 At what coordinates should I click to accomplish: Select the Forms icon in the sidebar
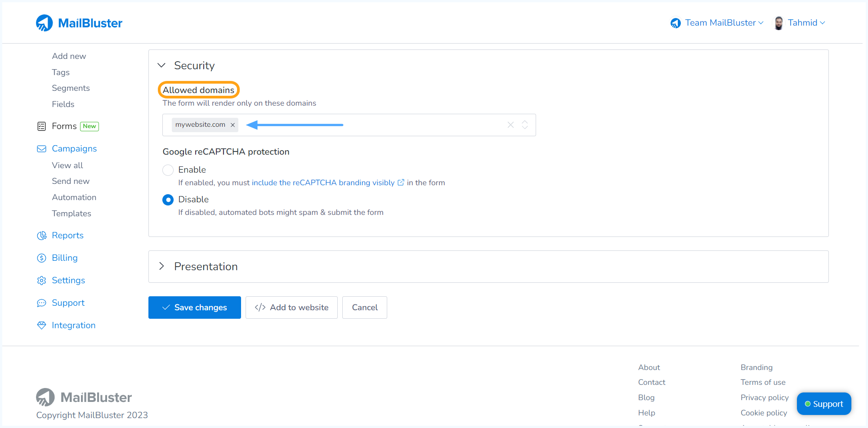point(41,126)
